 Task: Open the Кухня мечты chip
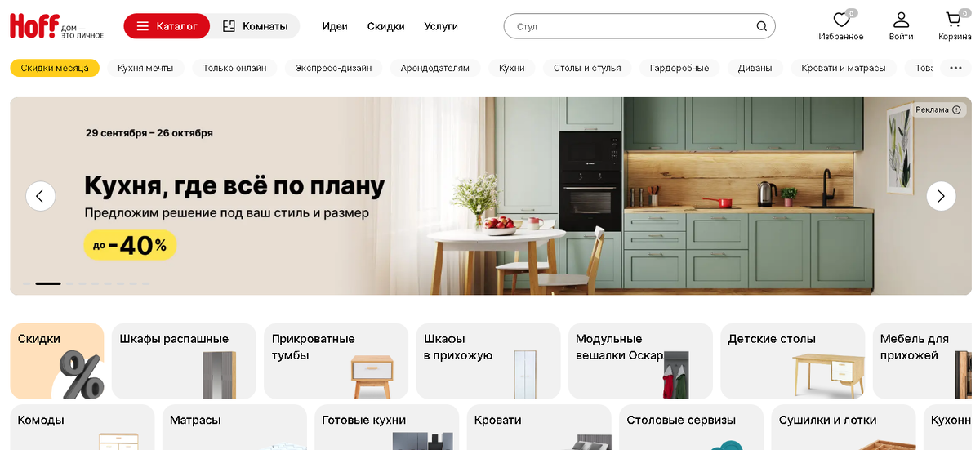pos(145,68)
